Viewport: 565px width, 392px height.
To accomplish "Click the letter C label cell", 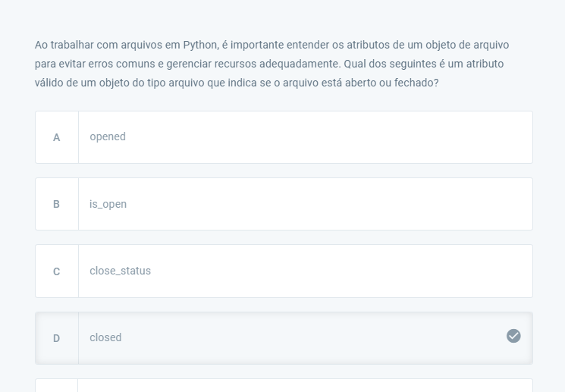I will [57, 271].
